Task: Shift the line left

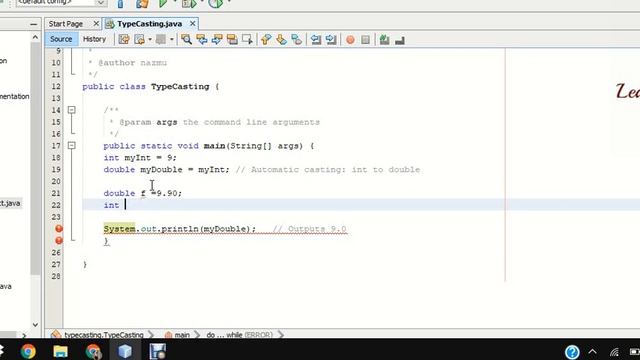Action: (x=316, y=39)
